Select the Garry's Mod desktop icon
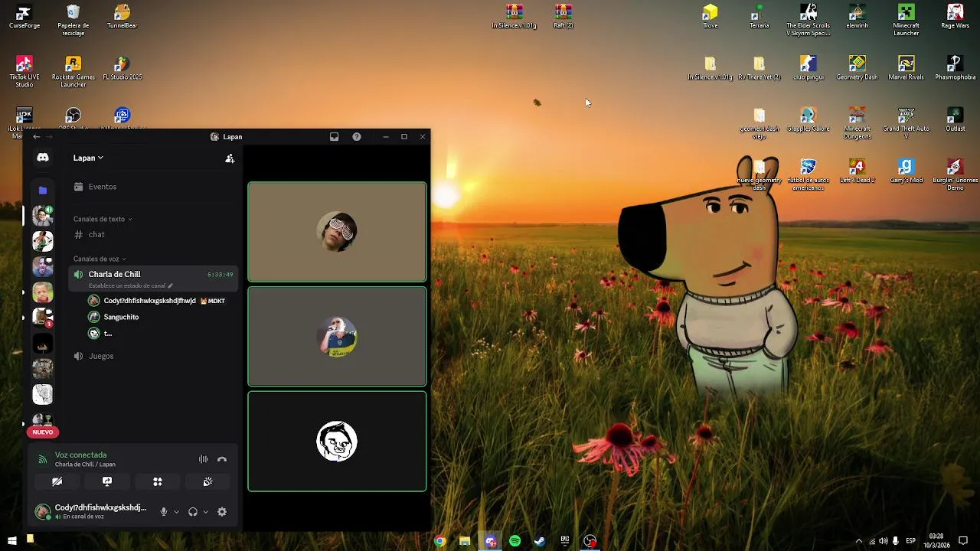 (906, 171)
